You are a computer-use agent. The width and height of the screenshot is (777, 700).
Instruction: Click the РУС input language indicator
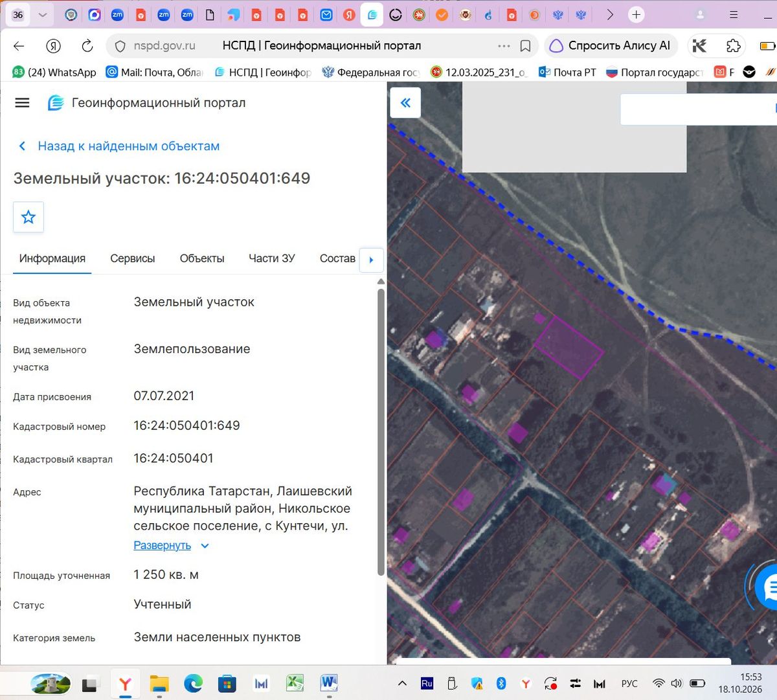[x=629, y=683]
